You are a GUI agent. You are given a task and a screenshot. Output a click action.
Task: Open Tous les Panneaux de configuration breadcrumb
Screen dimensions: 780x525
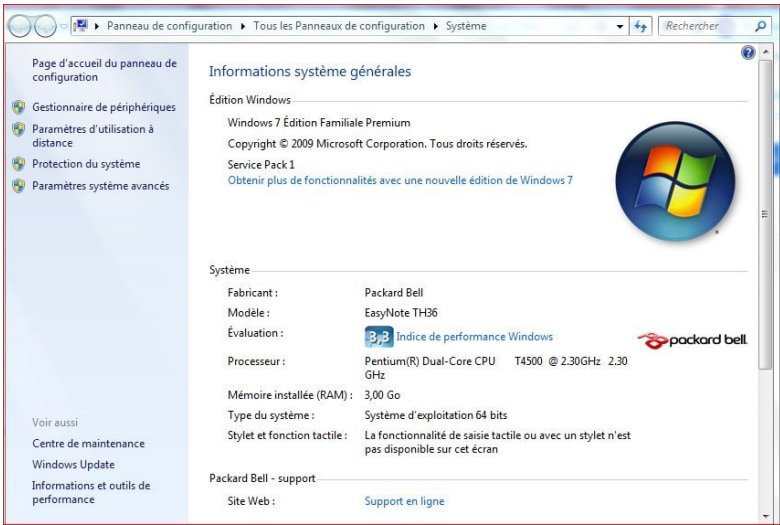[x=339, y=26]
